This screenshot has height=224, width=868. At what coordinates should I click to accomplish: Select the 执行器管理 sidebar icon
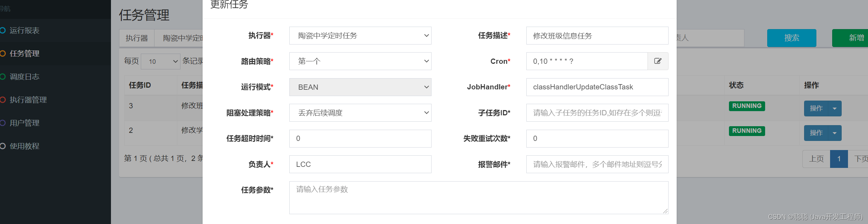(x=4, y=100)
